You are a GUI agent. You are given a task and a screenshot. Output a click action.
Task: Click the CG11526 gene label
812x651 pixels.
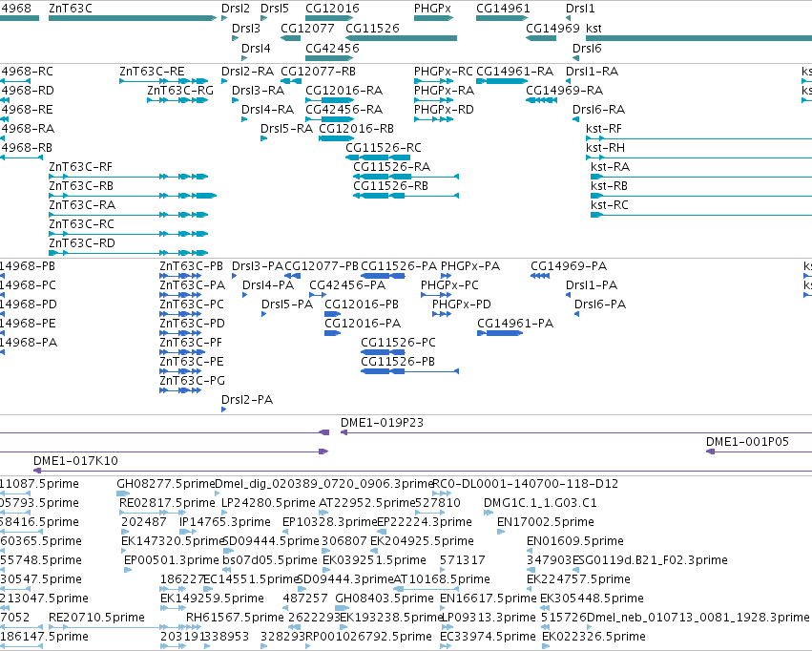[372, 28]
